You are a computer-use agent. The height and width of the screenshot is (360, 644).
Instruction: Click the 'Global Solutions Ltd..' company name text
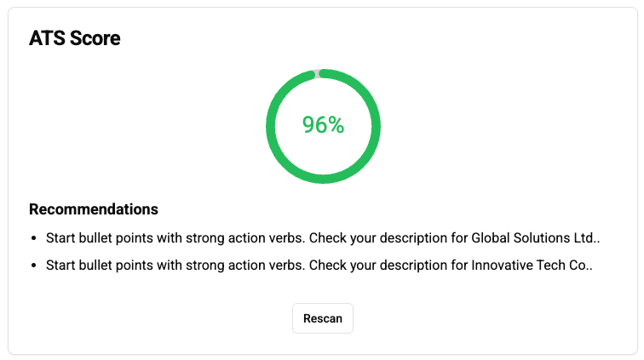pos(536,238)
